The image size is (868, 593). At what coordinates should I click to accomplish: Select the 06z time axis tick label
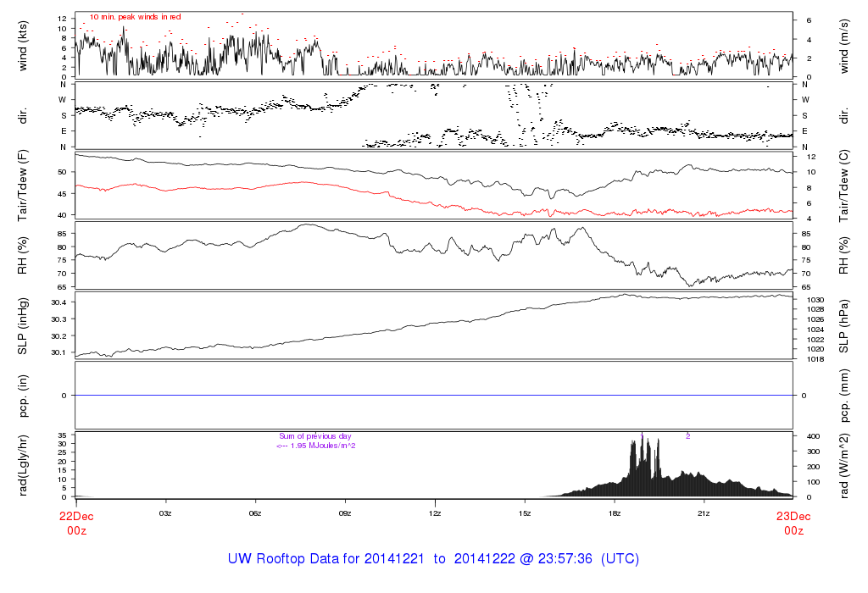(x=255, y=513)
